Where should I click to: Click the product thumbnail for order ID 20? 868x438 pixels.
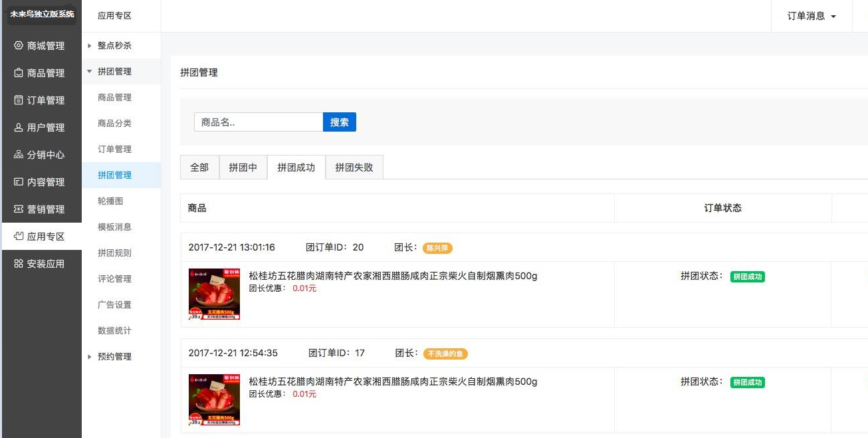coord(214,294)
